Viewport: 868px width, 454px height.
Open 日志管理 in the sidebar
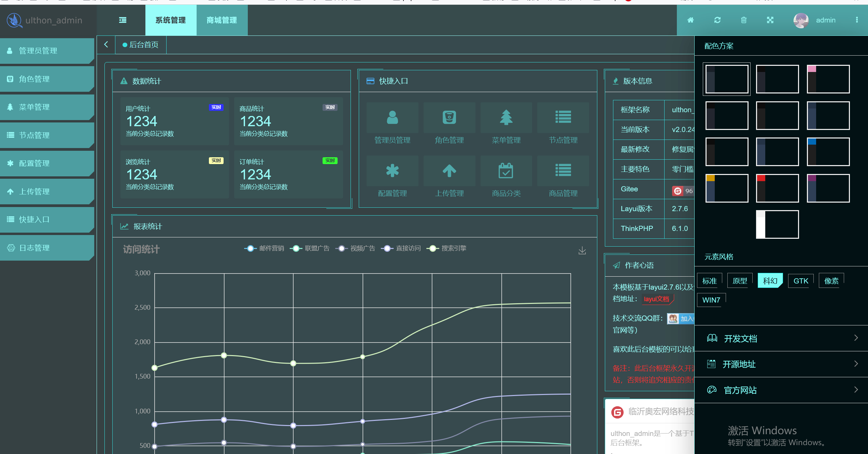[x=47, y=248]
